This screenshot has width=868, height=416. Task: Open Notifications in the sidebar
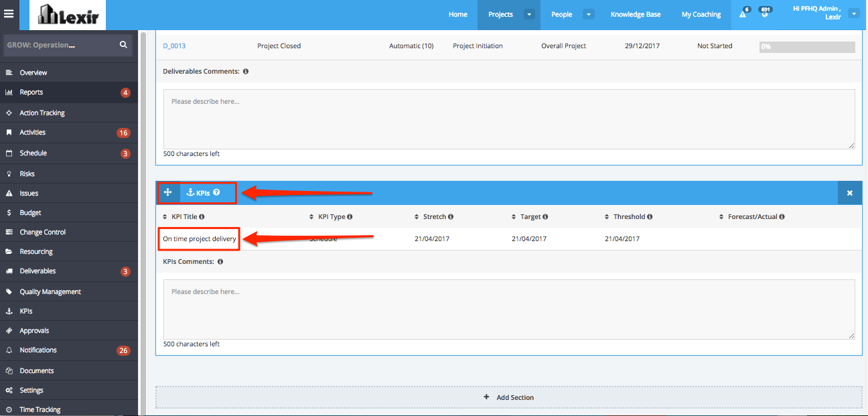pyautogui.click(x=69, y=350)
